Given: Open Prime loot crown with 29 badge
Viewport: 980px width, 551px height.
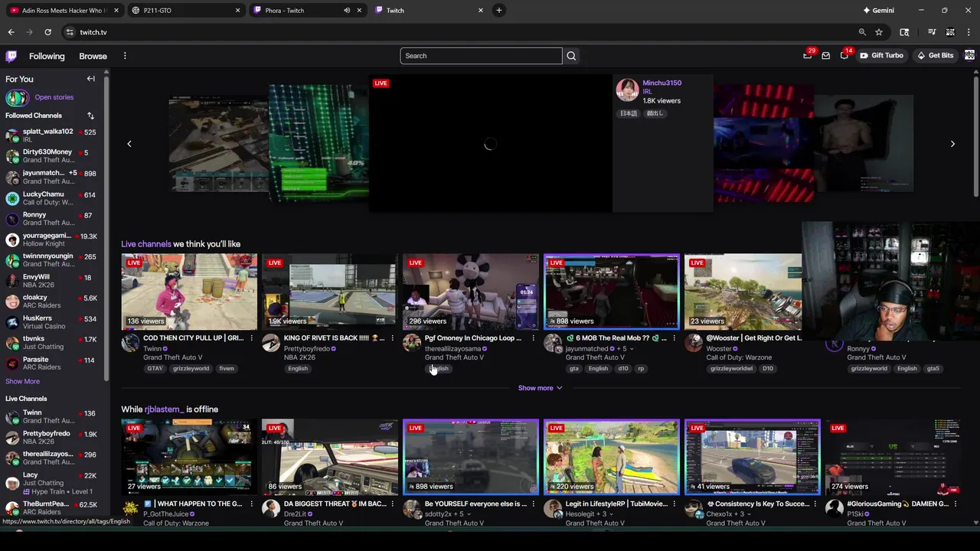Looking at the screenshot, I should click(808, 55).
